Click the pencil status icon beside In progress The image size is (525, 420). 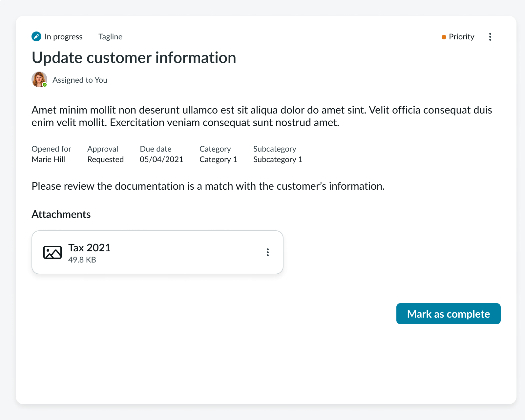point(36,36)
